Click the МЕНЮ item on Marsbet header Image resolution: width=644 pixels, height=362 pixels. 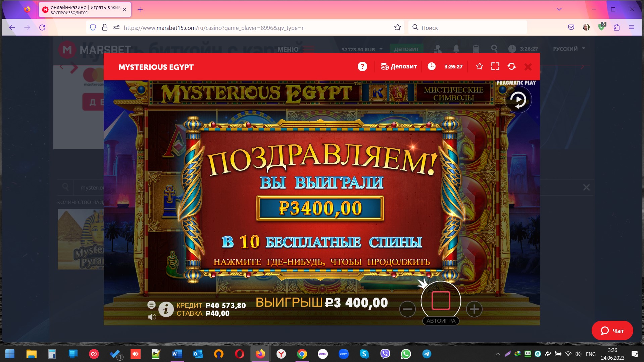[288, 49]
